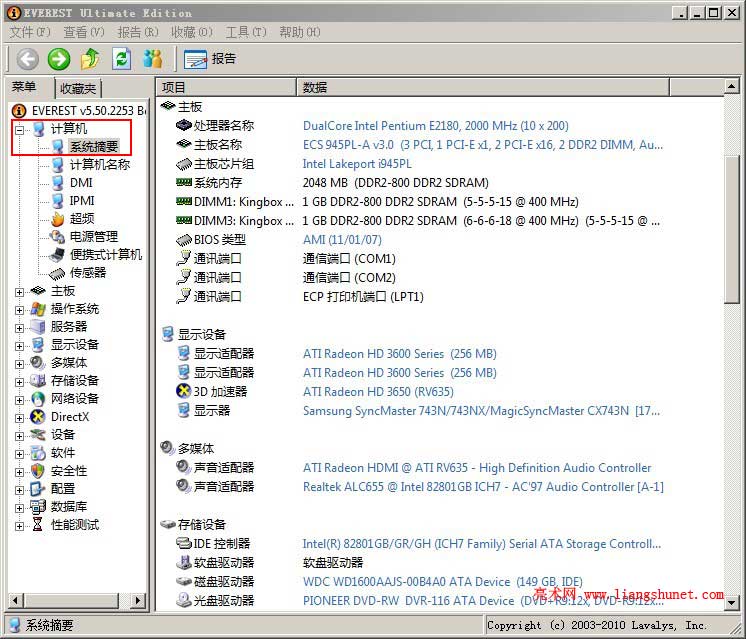Collapse the 计算机 tree node

20,129
